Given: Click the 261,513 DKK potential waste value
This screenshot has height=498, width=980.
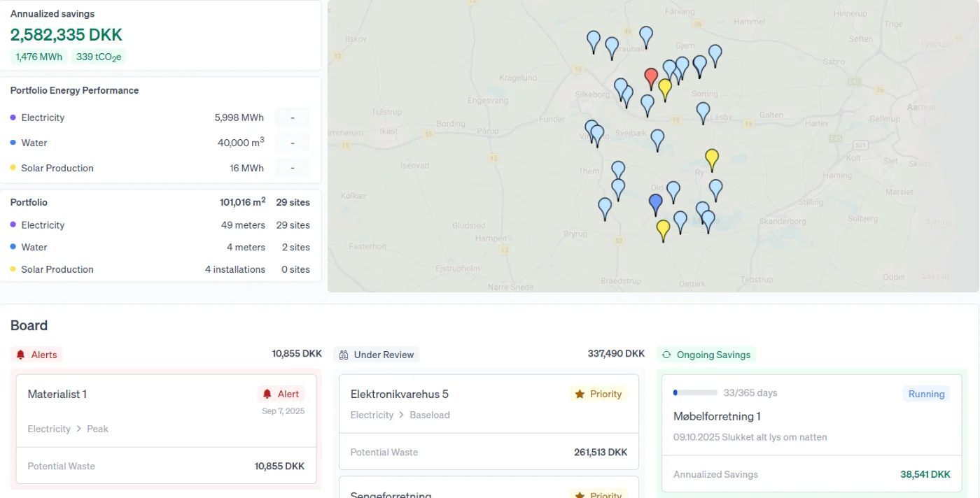Looking at the screenshot, I should coord(601,452).
